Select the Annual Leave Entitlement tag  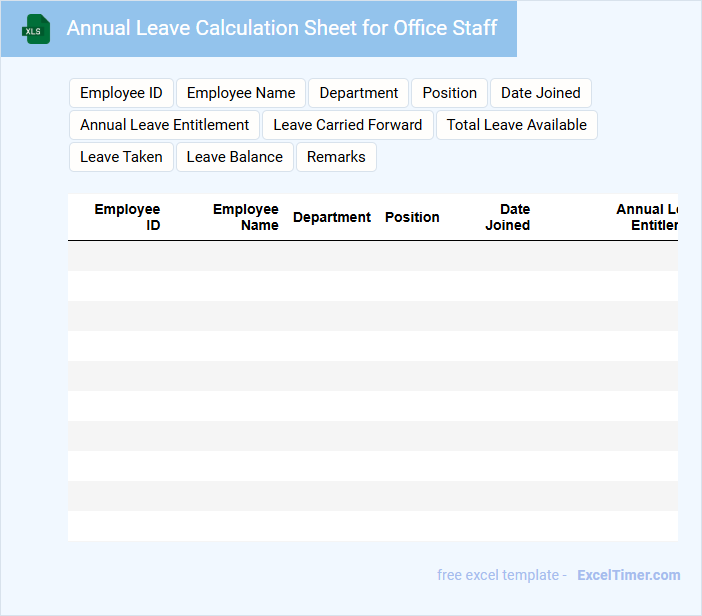coord(164,125)
